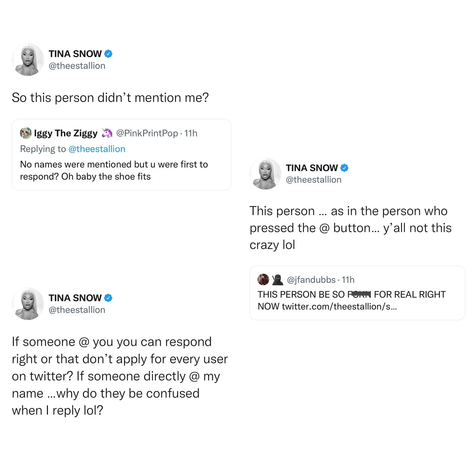Screen dimensions: 476x476
Task: Click verified badge above "pressed the @ button" tweet
Action: click(x=344, y=168)
